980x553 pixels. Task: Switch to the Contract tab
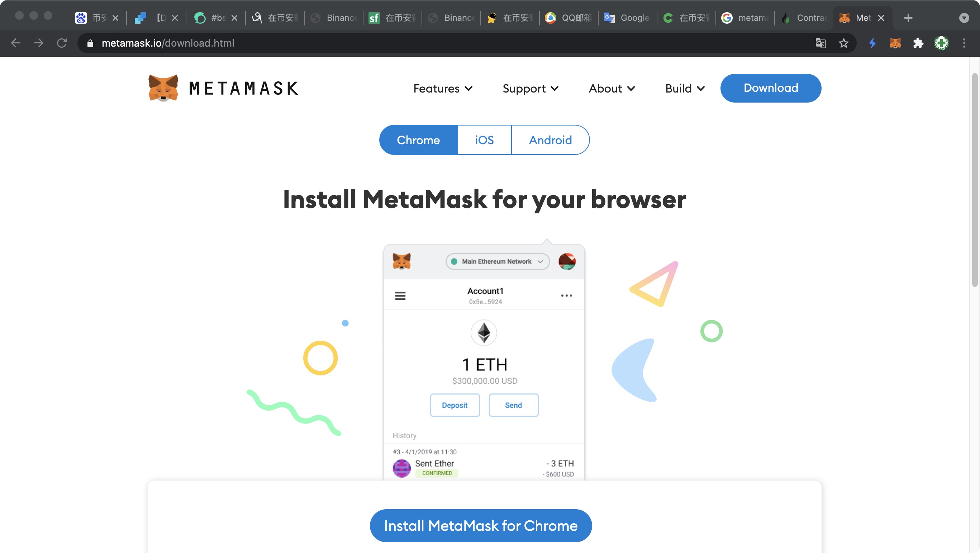[x=804, y=18]
